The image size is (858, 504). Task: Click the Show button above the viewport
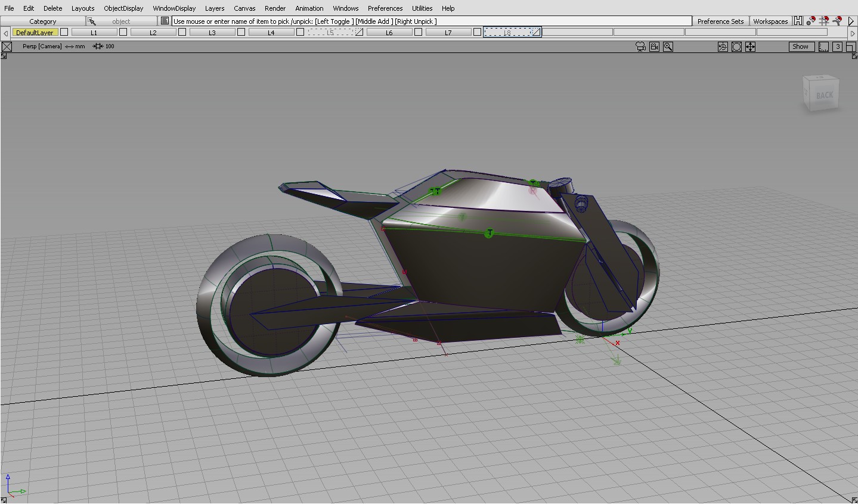[800, 46]
